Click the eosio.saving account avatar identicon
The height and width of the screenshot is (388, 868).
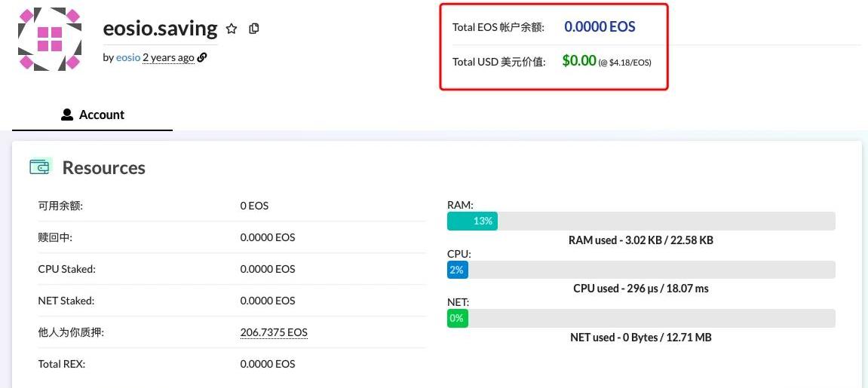pos(49,38)
